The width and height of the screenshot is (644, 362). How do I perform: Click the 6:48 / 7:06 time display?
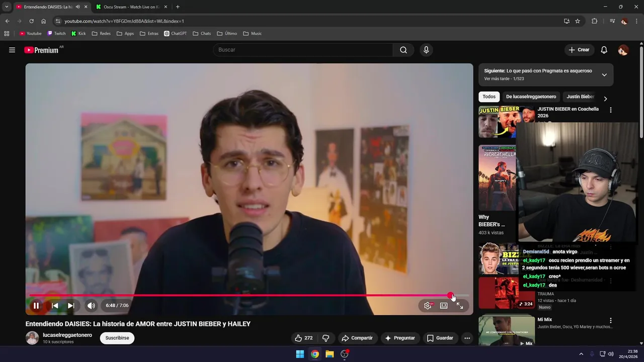tap(117, 305)
